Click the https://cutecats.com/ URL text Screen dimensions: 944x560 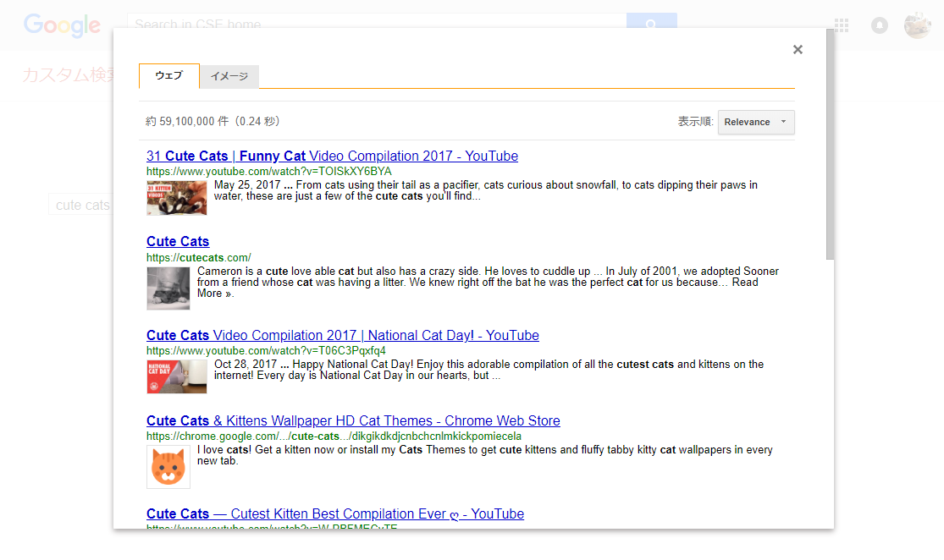pos(199,257)
